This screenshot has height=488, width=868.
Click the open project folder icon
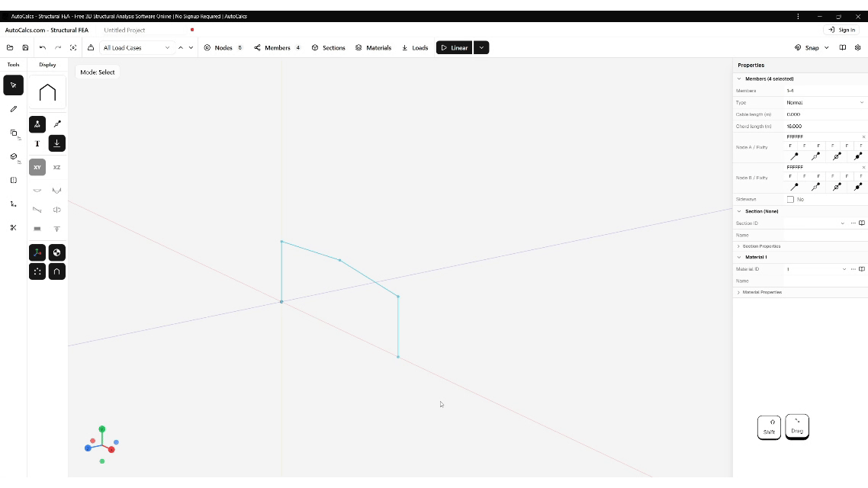pos(10,47)
